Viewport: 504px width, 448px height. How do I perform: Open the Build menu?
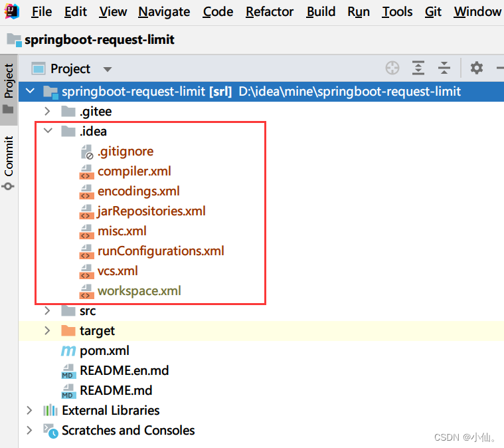(x=321, y=12)
